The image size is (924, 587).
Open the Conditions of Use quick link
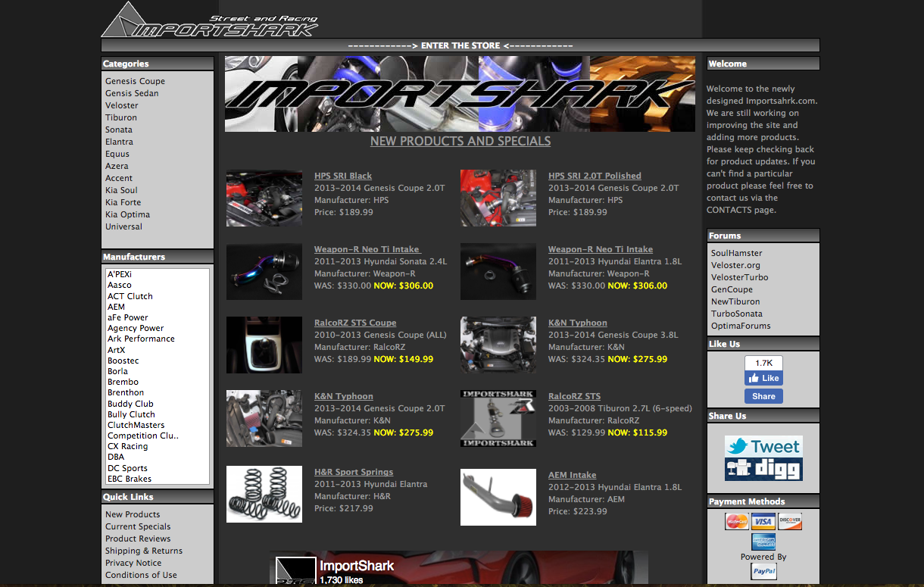click(x=141, y=575)
